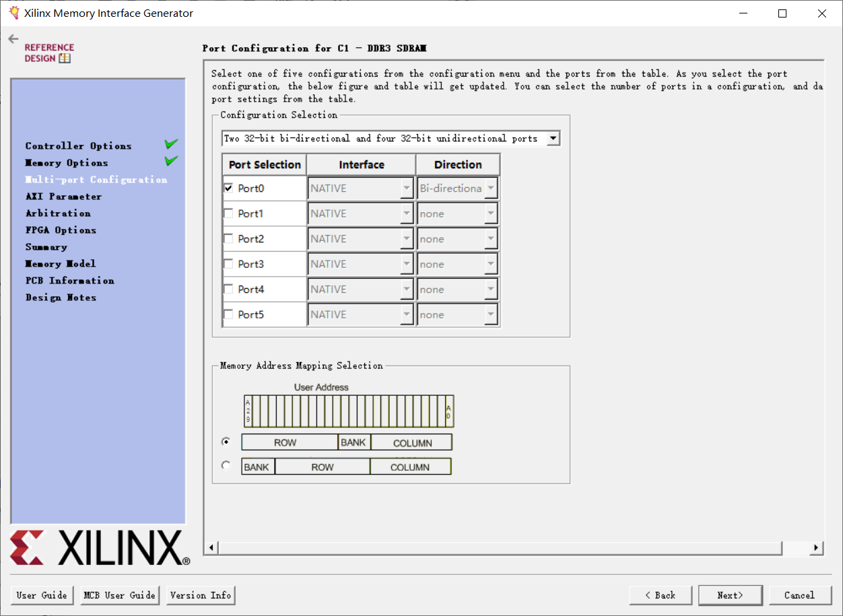Enable the Port3 checkbox
The image size is (843, 616).
(x=228, y=264)
